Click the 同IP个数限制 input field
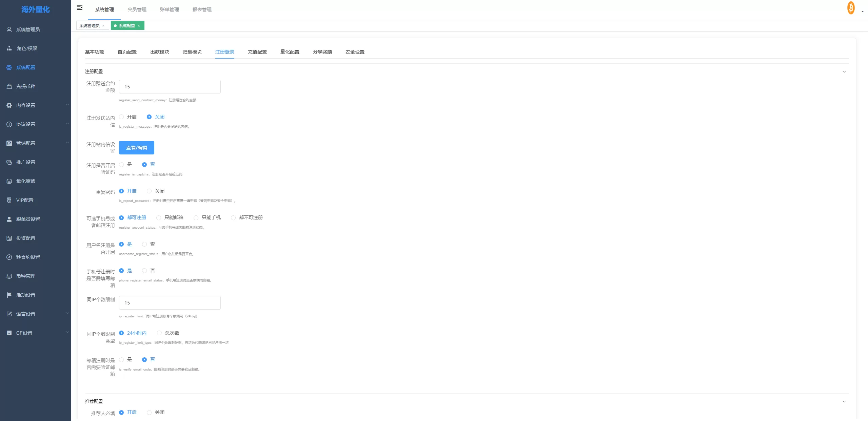 pos(170,303)
